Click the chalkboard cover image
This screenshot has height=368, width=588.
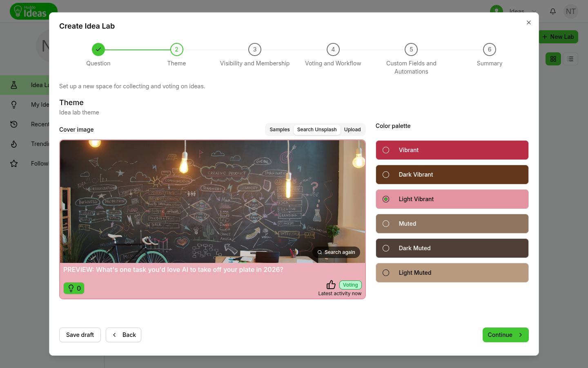pyautogui.click(x=212, y=202)
